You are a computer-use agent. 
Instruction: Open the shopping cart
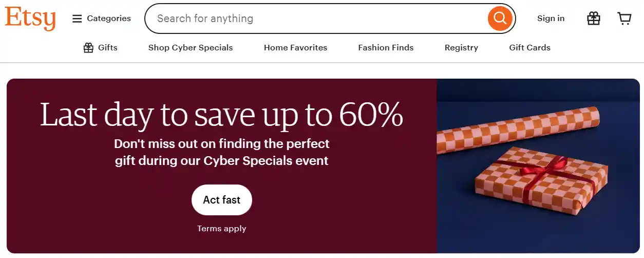(624, 19)
